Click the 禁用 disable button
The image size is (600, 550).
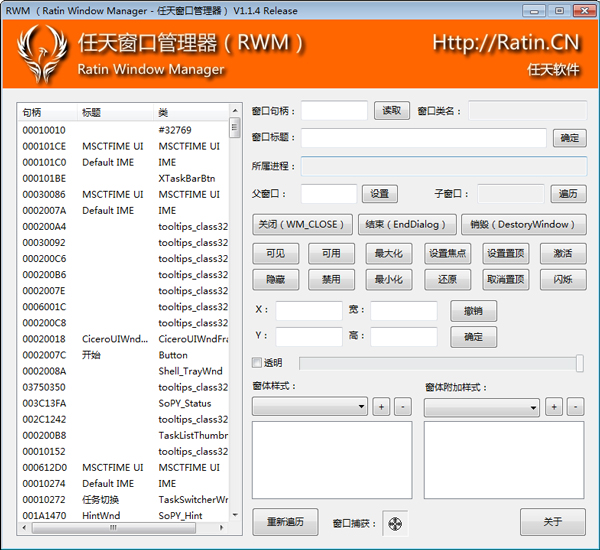point(331,279)
